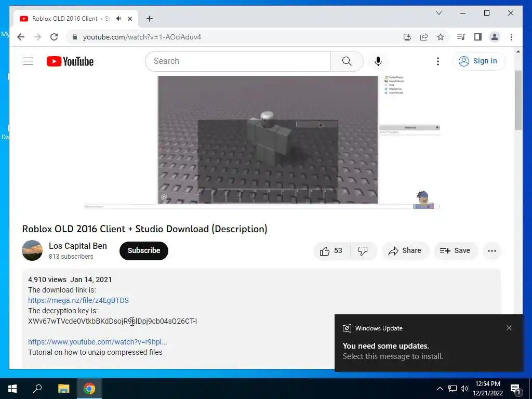The image size is (532, 399).
Task: Open the network tray icon
Action: [453, 389]
